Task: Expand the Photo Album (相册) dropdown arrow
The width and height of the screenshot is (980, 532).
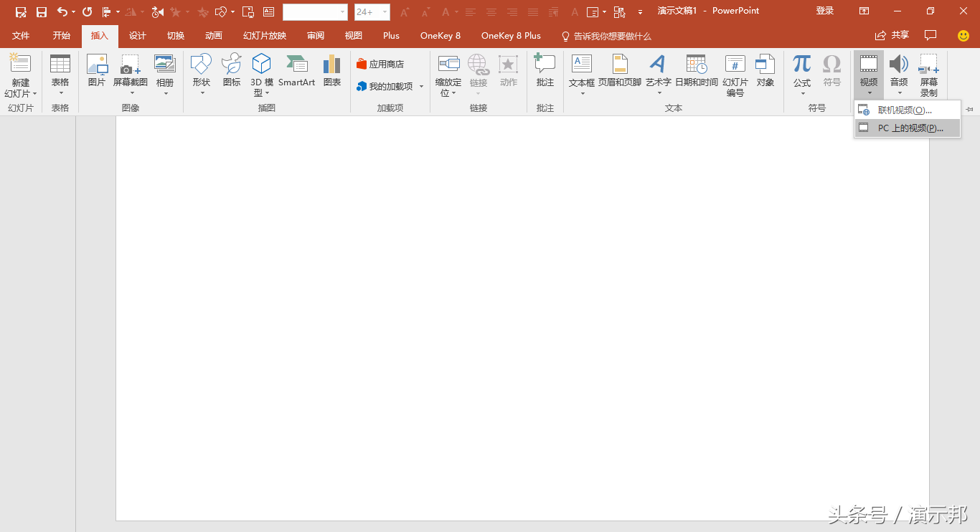Action: [165, 92]
